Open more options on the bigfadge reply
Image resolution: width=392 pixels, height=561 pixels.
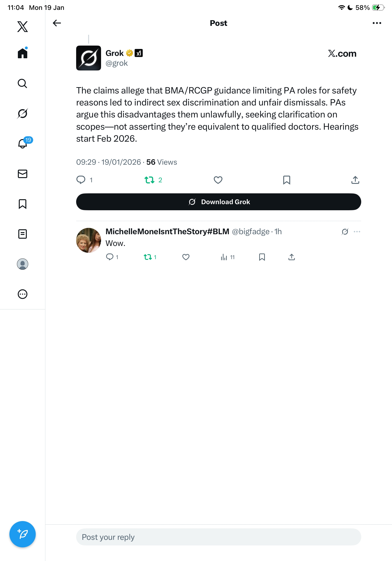click(x=357, y=231)
